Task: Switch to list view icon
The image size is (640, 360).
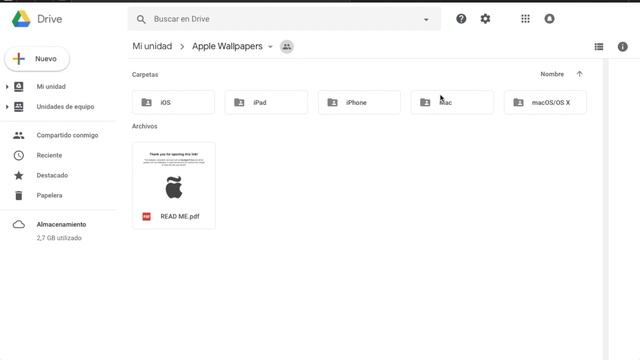Action: (x=599, y=47)
